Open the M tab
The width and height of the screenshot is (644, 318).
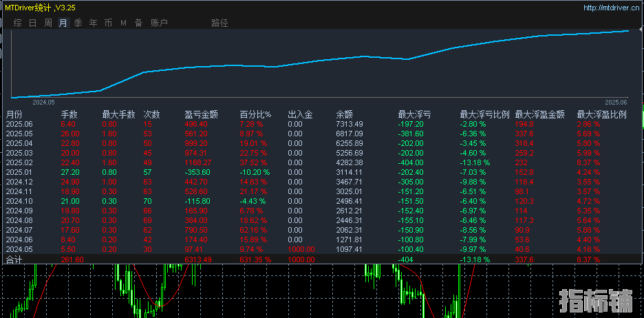click(123, 23)
